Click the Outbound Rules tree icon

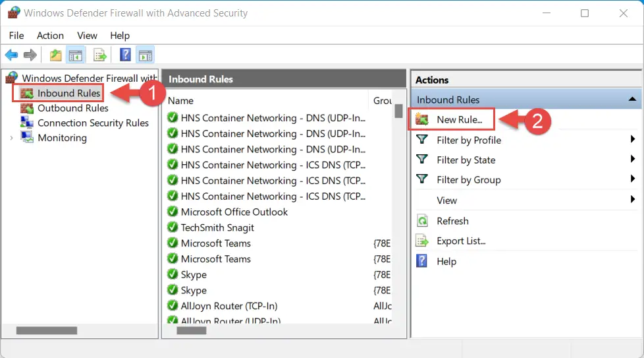tap(27, 108)
